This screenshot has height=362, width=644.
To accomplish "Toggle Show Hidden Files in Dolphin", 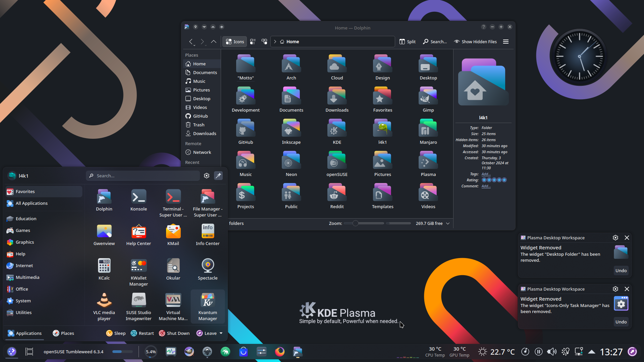I will coord(475,42).
